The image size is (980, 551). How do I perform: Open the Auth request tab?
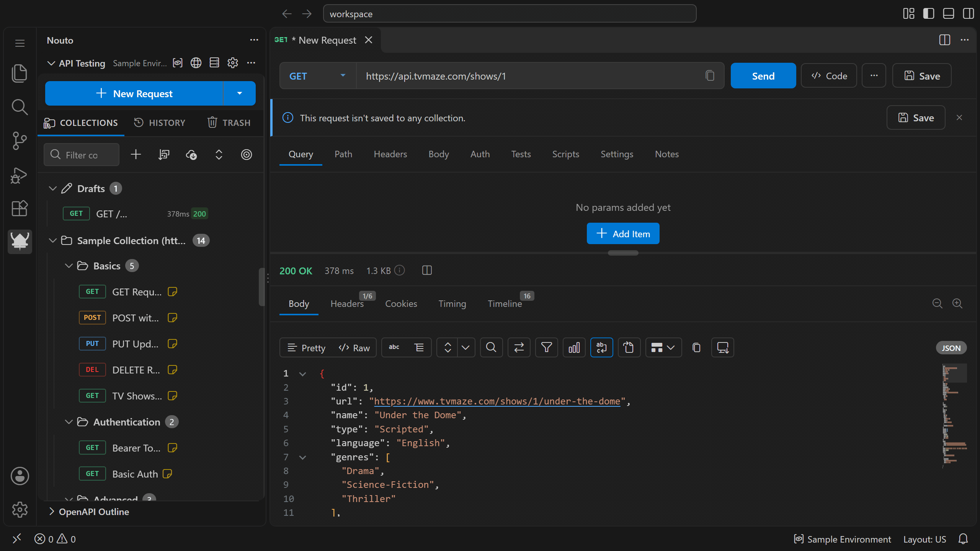coord(480,154)
